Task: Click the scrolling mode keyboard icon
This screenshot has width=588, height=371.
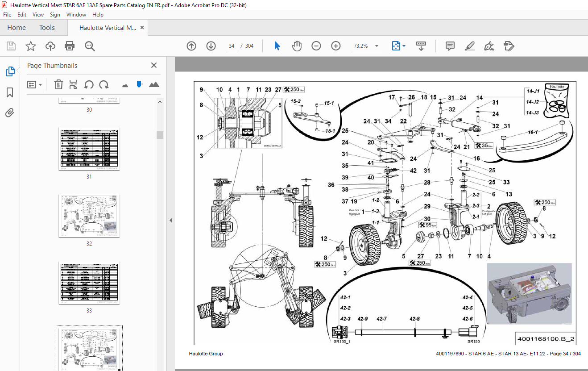Action: pyautogui.click(x=422, y=46)
